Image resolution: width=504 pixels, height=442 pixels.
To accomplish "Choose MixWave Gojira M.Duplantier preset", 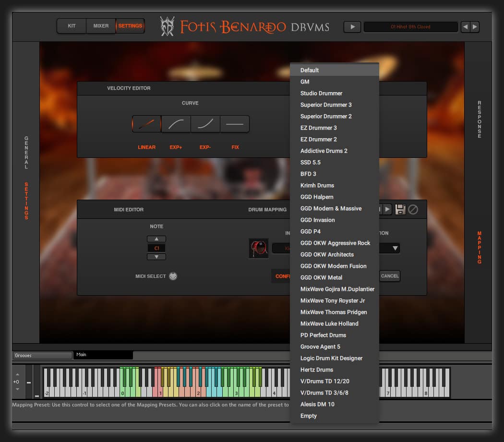I will coord(334,289).
